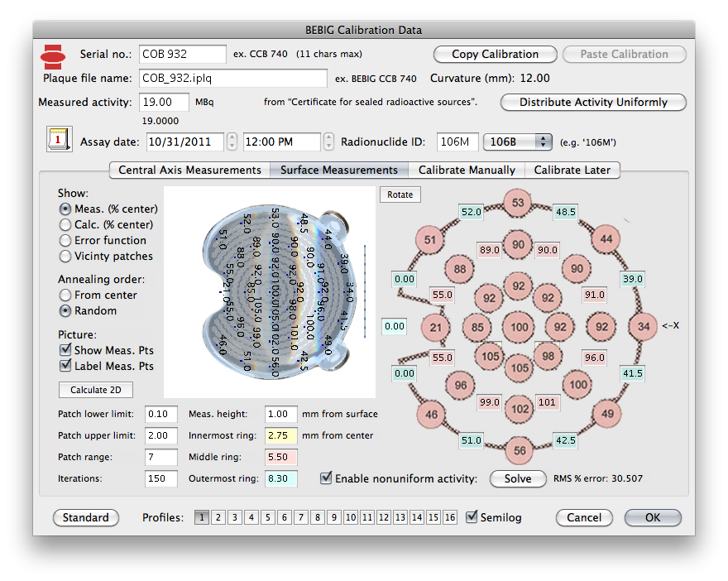The height and width of the screenshot is (581, 728).
Task: Toggle Show Meas. Pts checkbox
Action: pos(65,350)
